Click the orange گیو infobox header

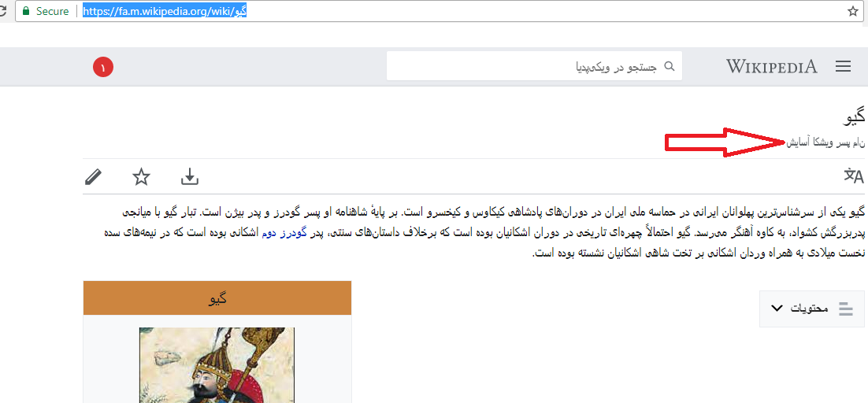tap(217, 298)
